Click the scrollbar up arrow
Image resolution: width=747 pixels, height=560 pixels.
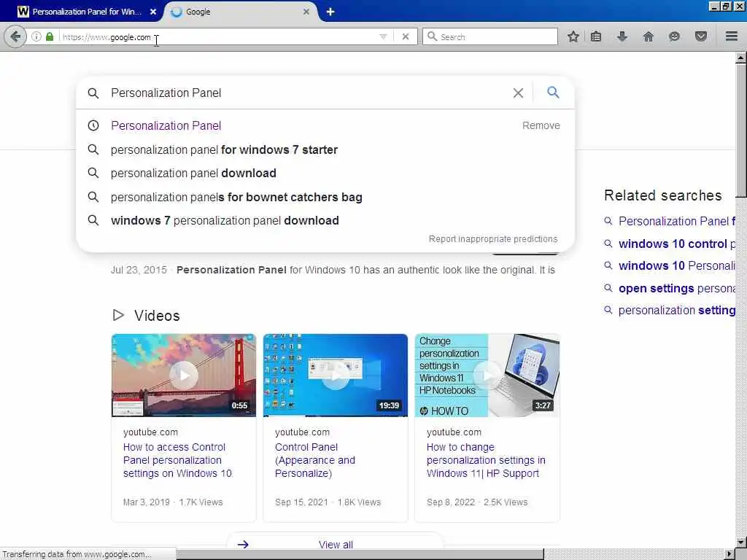tap(741, 58)
